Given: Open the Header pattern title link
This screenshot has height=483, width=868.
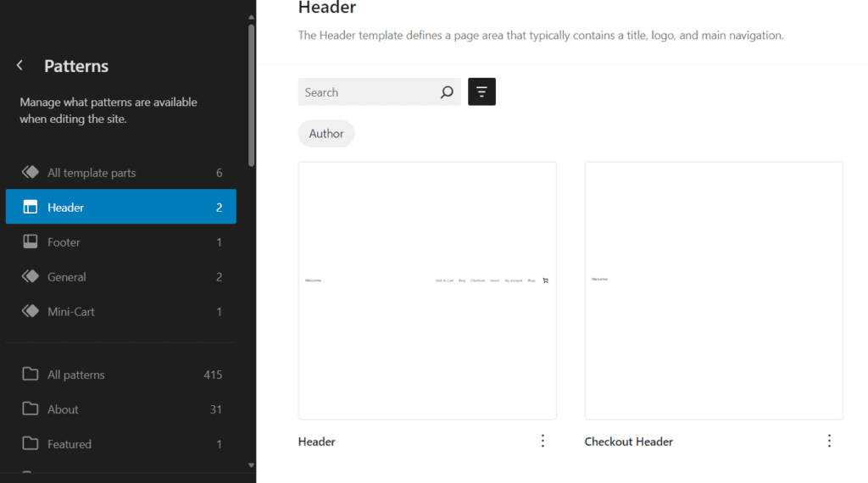Looking at the screenshot, I should click(x=317, y=441).
